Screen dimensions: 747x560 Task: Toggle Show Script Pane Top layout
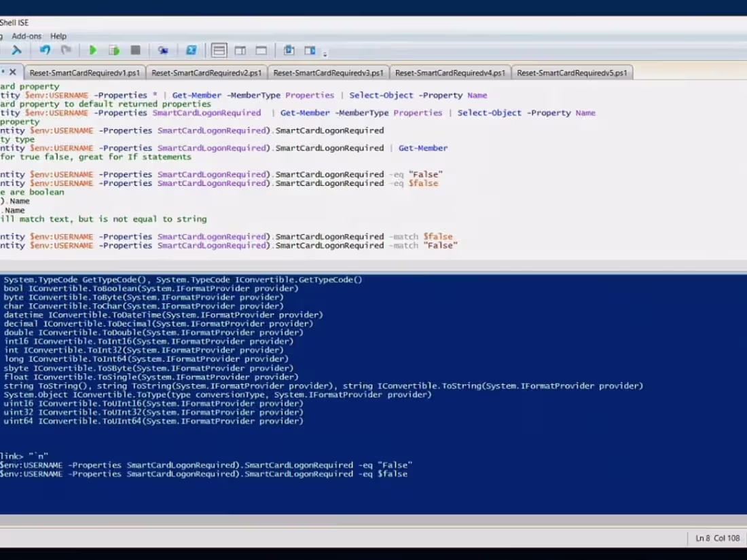point(219,50)
